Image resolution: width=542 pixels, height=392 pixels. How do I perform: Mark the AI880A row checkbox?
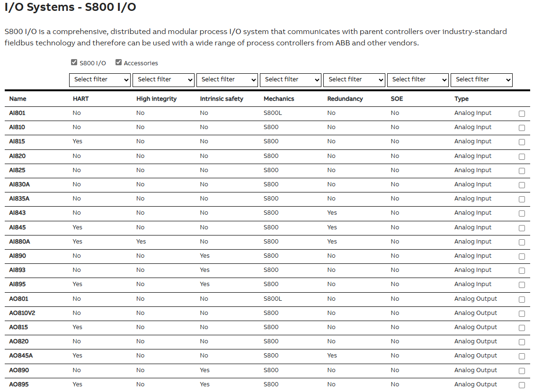click(522, 242)
